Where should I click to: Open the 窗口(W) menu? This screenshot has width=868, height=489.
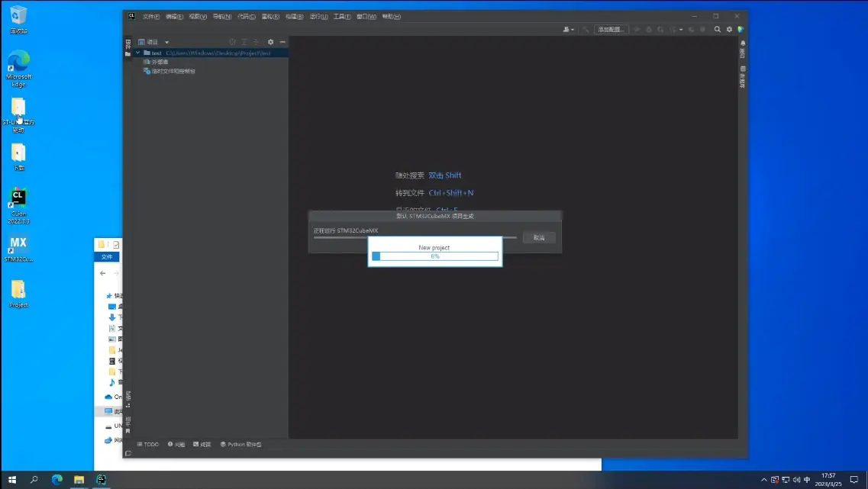[366, 17]
